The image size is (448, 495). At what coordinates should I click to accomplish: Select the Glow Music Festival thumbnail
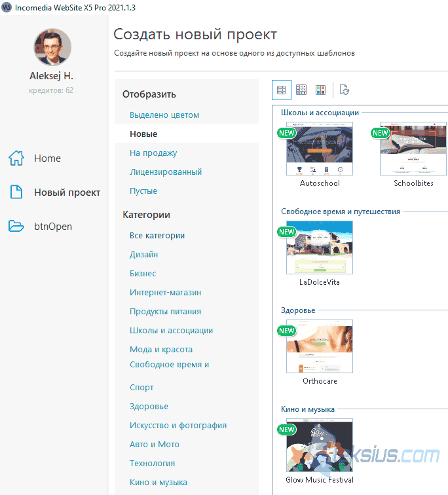point(320,445)
